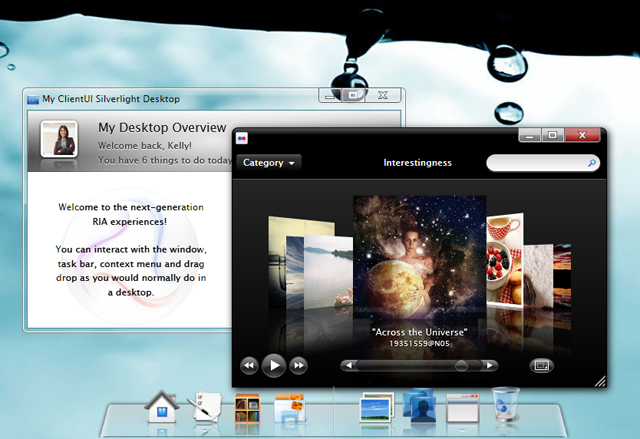
Task: Skip to previous photo with rewind button
Action: 249,366
